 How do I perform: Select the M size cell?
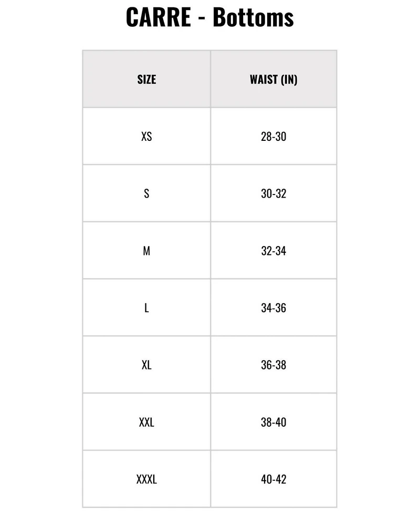point(146,251)
